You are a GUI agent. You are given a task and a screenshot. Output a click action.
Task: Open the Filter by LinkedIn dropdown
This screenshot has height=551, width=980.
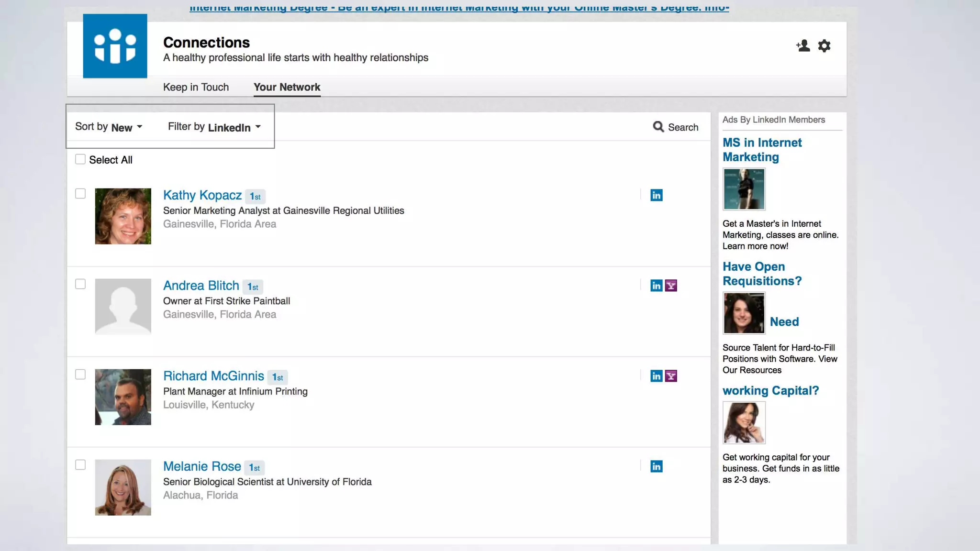214,127
